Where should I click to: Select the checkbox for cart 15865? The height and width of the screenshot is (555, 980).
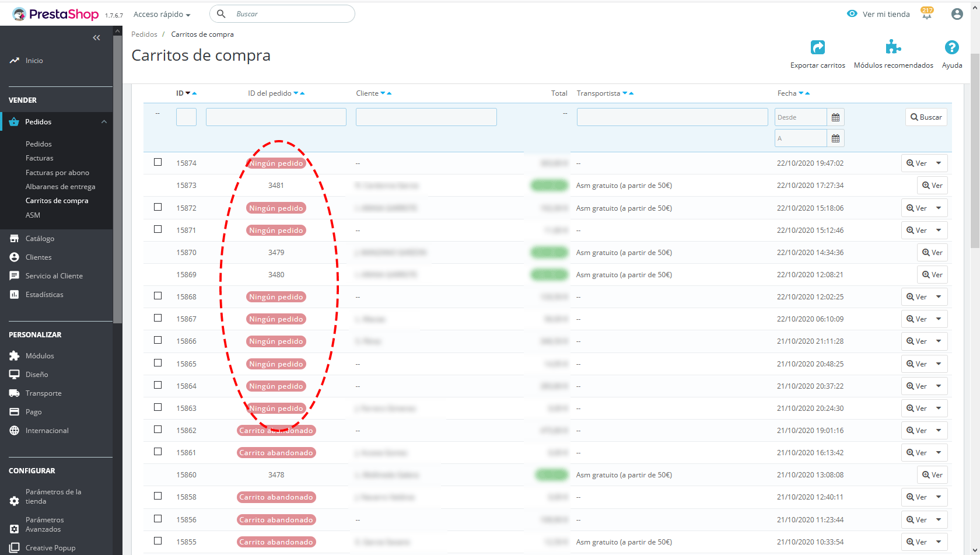tap(157, 363)
